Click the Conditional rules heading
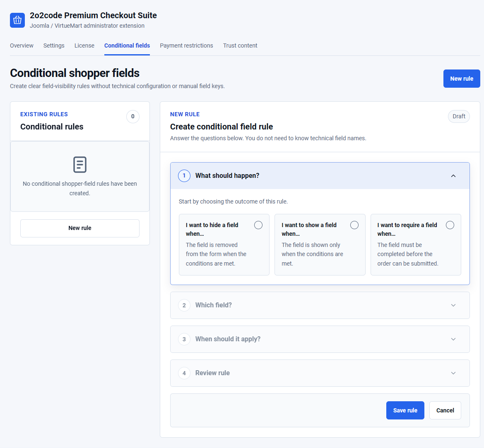Screen dimensions: 484x448 pos(52,127)
